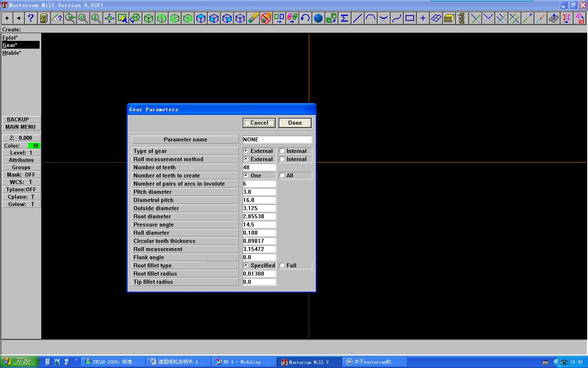The height and width of the screenshot is (368, 588).
Task: Cancel the Gear Parameters dialog
Action: tap(259, 123)
